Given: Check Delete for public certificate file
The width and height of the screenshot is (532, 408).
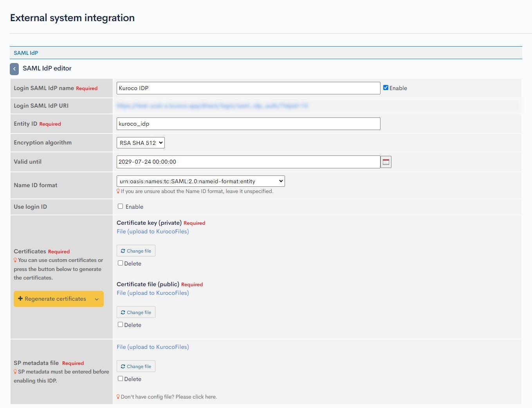Looking at the screenshot, I should [x=121, y=325].
